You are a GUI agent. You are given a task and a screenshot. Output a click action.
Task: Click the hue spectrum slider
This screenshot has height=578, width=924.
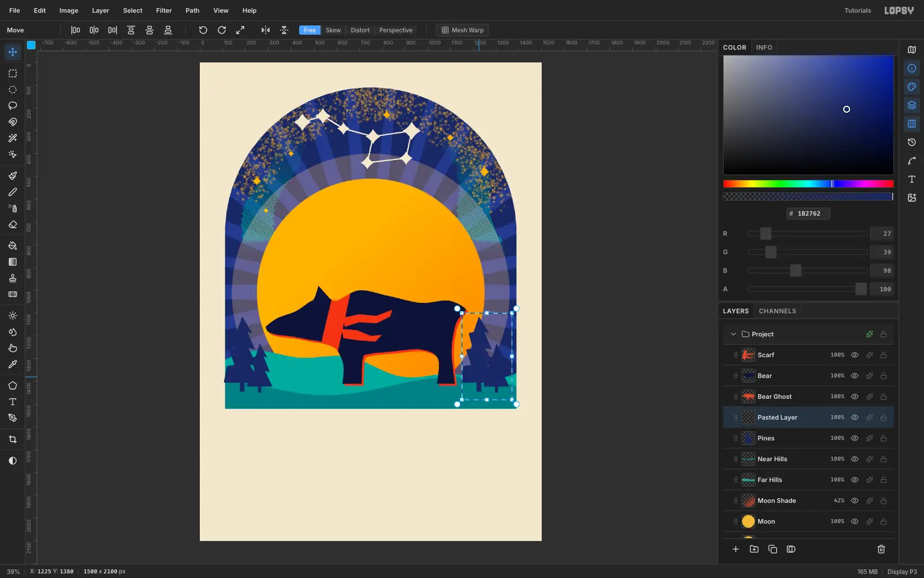coord(808,184)
